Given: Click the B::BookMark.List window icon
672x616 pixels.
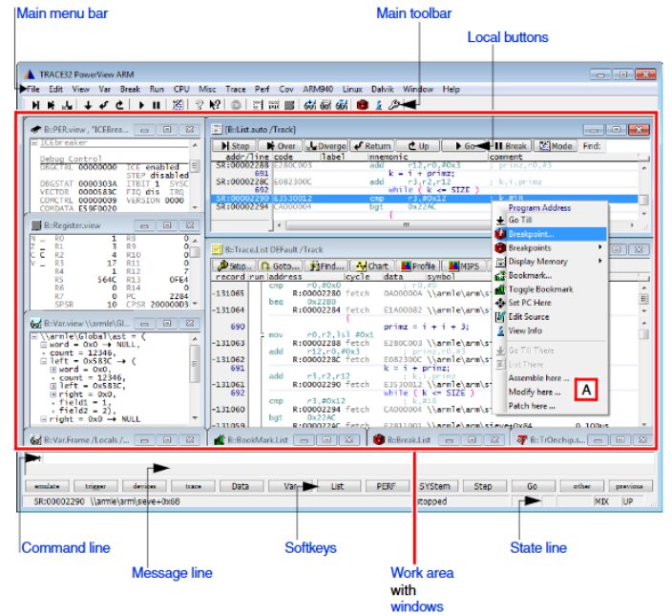Looking at the screenshot, I should pyautogui.click(x=220, y=440).
